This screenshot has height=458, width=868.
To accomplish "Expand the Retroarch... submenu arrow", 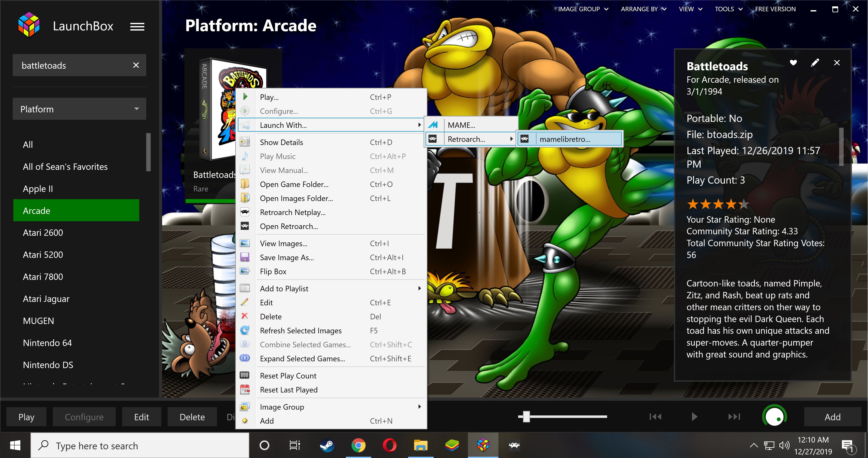I will pos(512,139).
